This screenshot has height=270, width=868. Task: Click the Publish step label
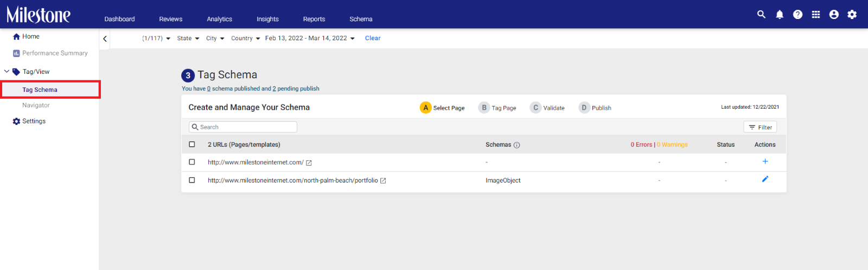point(602,108)
